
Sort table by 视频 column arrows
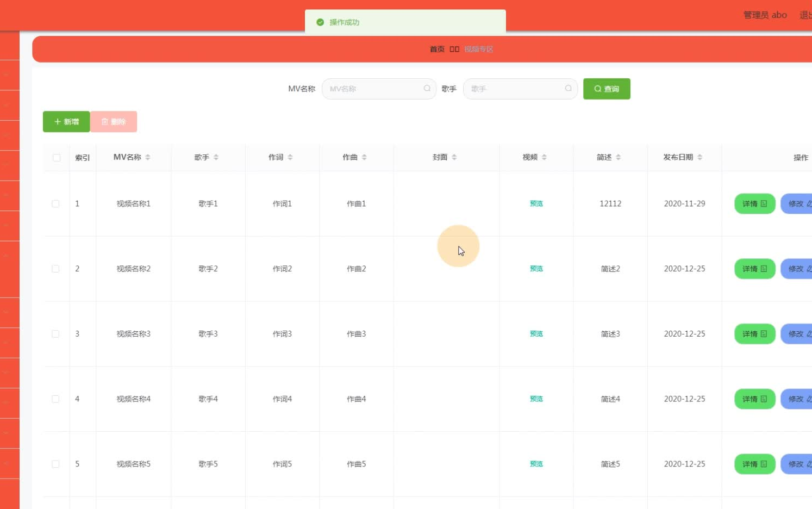(544, 157)
